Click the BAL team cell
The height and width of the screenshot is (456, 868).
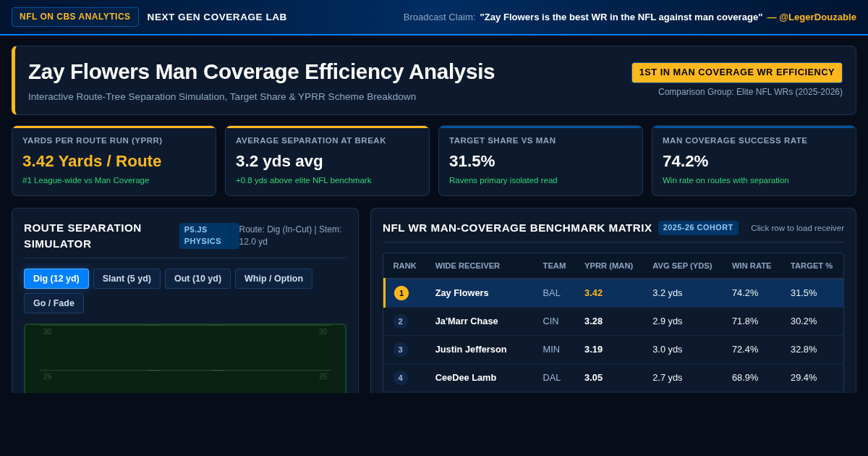[551, 293]
